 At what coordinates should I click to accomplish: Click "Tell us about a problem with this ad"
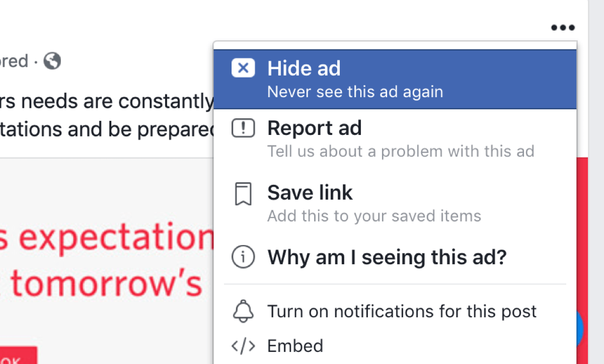[x=401, y=151]
